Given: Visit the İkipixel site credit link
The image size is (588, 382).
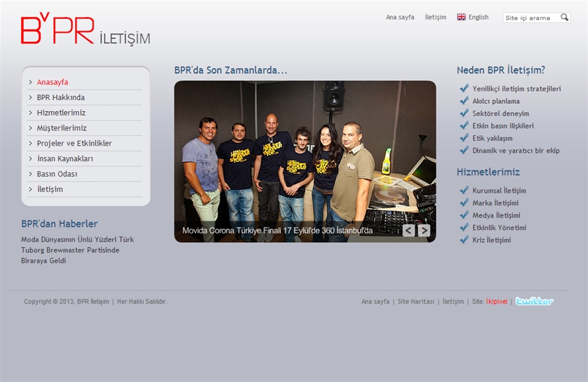Looking at the screenshot, I should click(x=497, y=302).
